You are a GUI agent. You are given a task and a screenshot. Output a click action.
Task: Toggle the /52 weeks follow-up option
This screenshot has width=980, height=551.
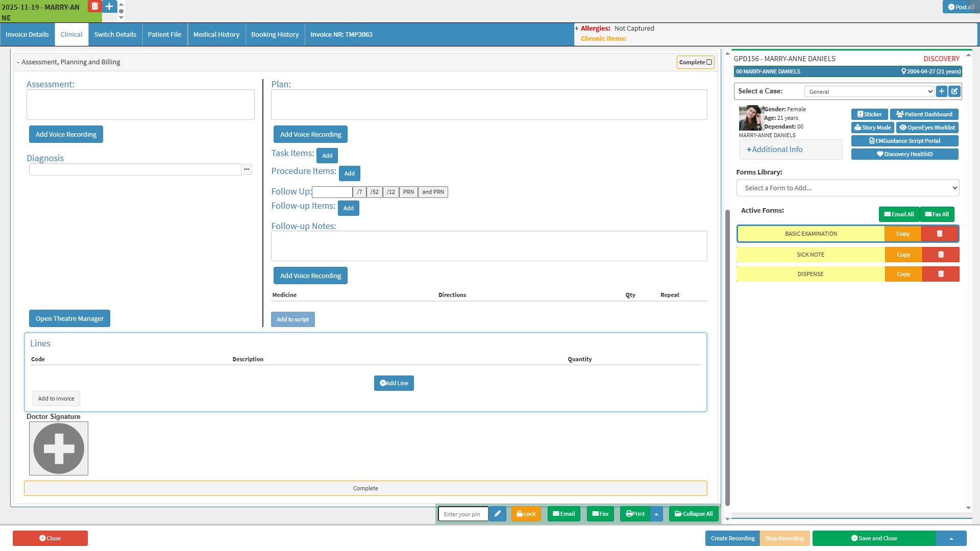coord(374,192)
